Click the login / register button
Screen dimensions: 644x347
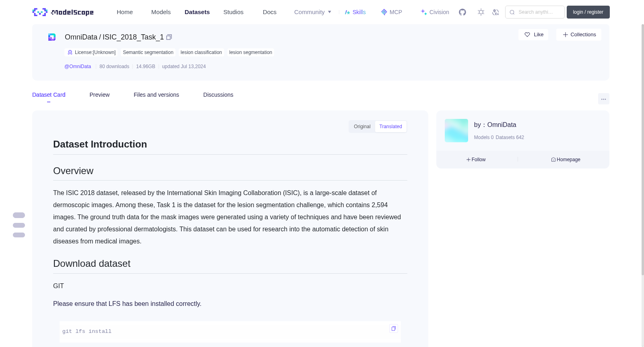(588, 12)
